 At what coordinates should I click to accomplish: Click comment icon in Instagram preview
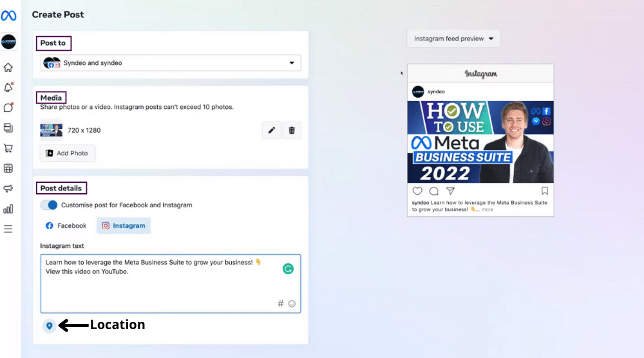pyautogui.click(x=433, y=191)
